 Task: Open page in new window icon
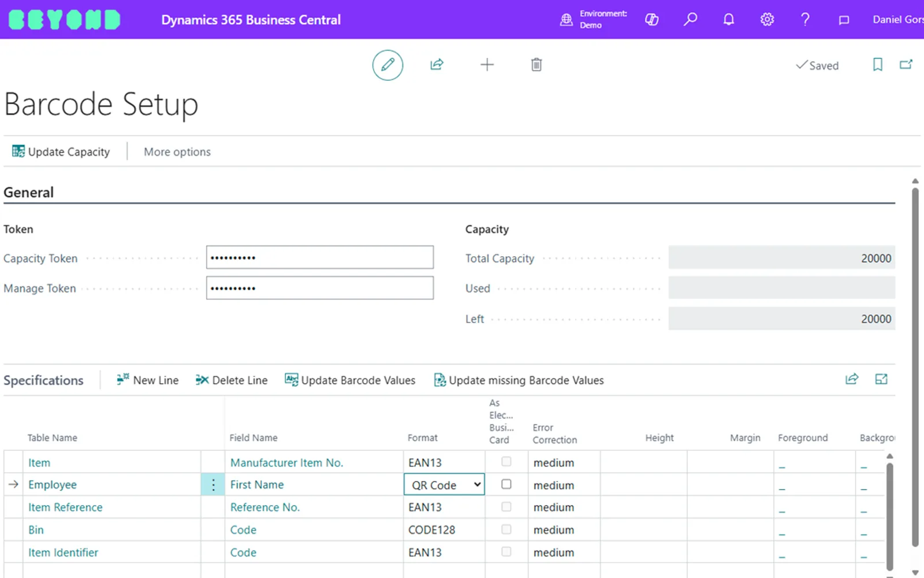click(x=906, y=64)
